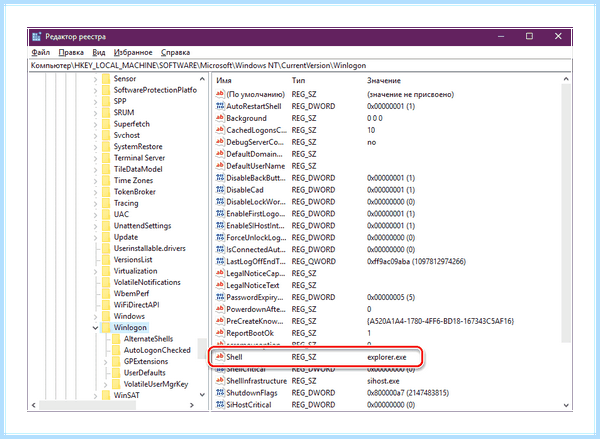The height and width of the screenshot is (439, 600).
Task: Click the Registry Editor app icon in title bar
Action: 37,37
